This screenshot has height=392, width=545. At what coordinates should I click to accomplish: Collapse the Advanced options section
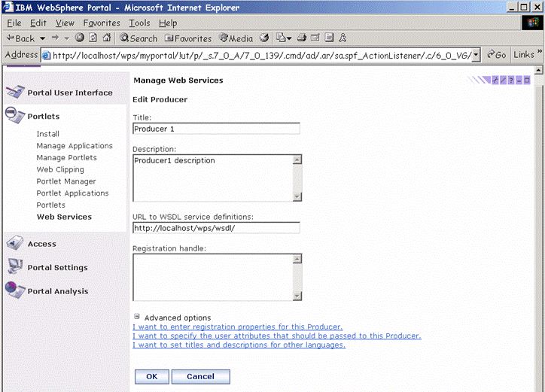tap(137, 317)
